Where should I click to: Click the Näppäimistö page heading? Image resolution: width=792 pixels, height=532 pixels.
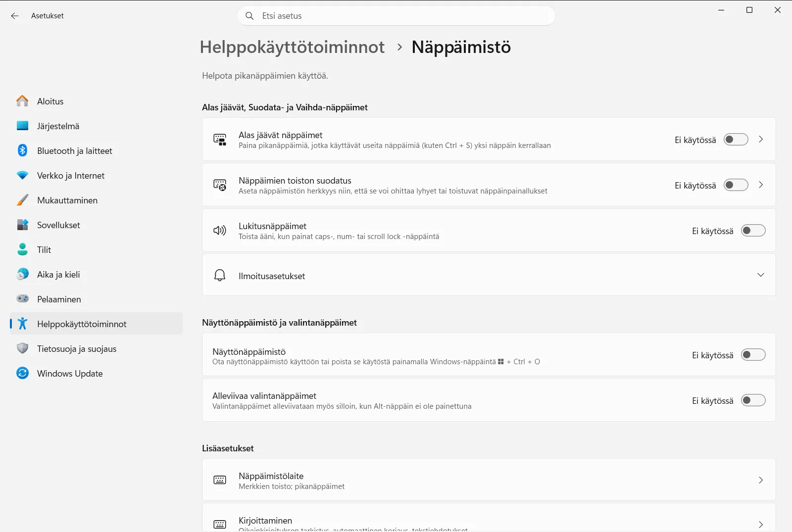(461, 47)
